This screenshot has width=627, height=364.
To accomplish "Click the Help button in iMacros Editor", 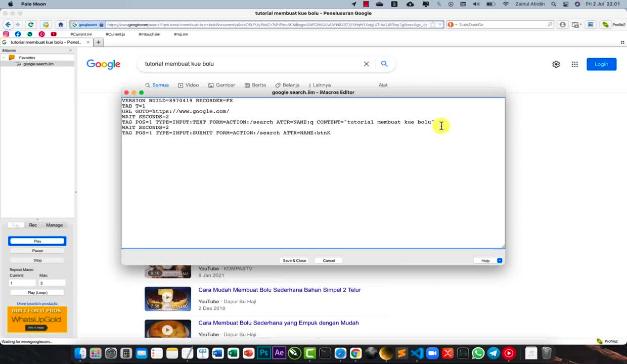I will click(485, 260).
